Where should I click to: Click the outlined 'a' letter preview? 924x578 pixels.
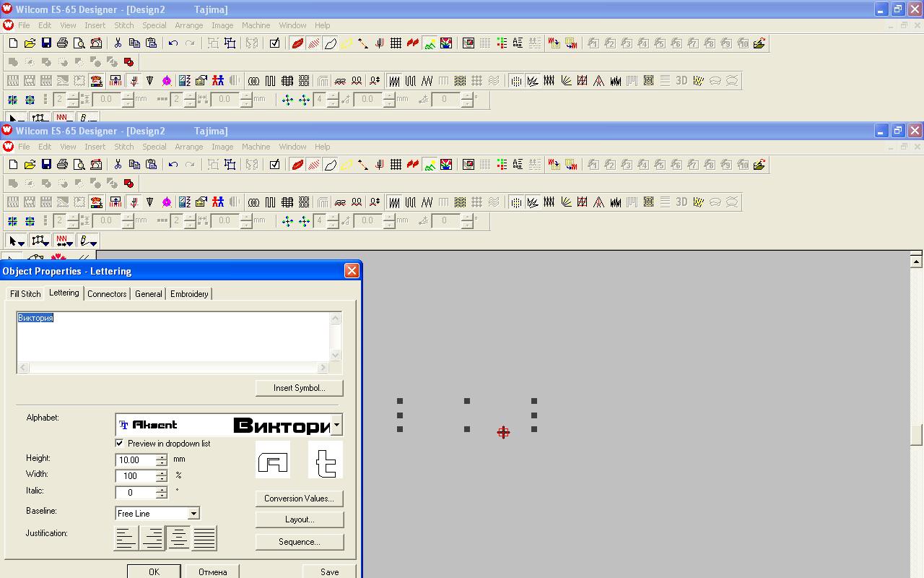coord(273,460)
